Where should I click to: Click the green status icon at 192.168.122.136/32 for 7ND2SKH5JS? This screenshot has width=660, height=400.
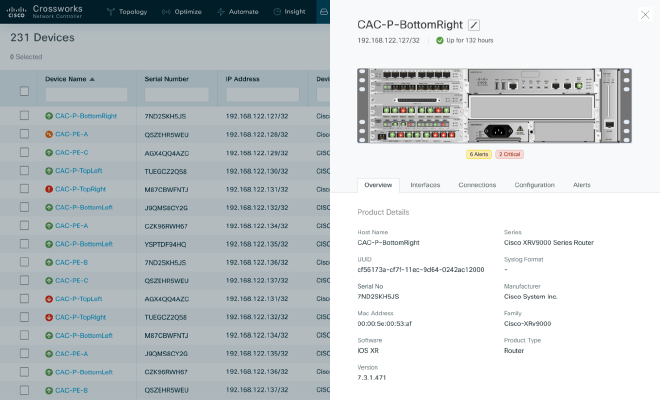coord(49,262)
